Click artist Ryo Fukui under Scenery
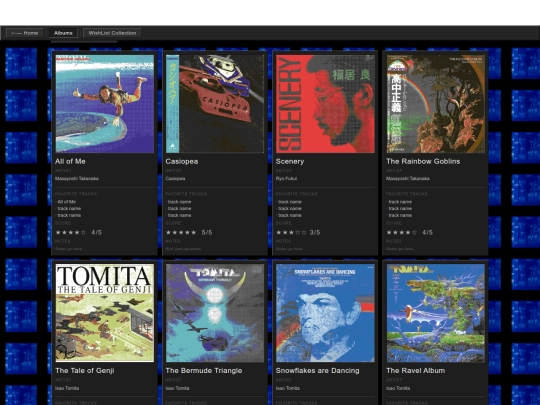 tap(286, 178)
